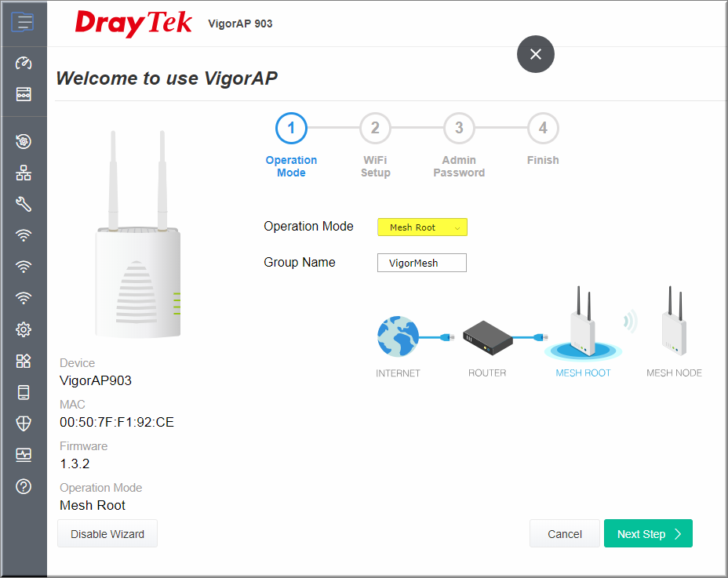Viewport: 728px width, 578px height.
Task: Click the port status panel icon
Action: click(24, 94)
